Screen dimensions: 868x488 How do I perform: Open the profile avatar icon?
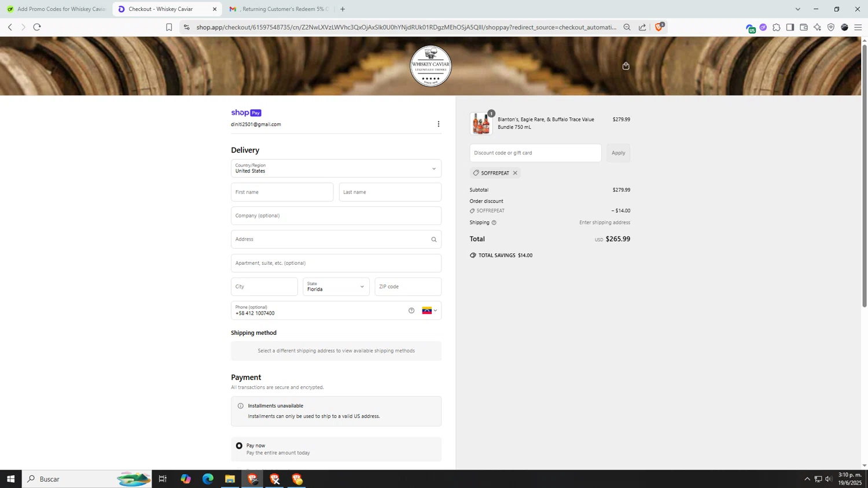pyautogui.click(x=844, y=27)
